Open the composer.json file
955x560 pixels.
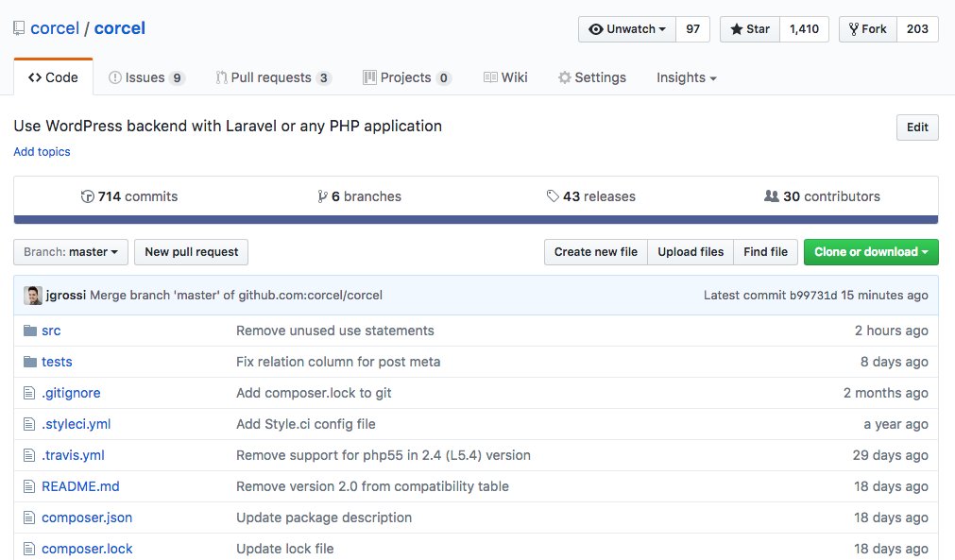click(x=87, y=518)
